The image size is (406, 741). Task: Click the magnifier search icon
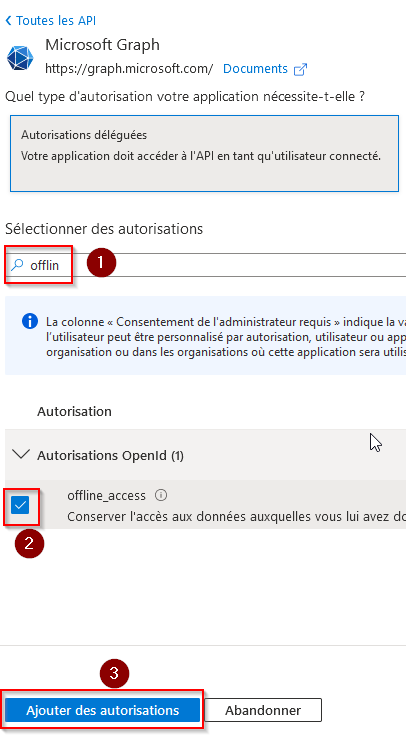coord(17,265)
